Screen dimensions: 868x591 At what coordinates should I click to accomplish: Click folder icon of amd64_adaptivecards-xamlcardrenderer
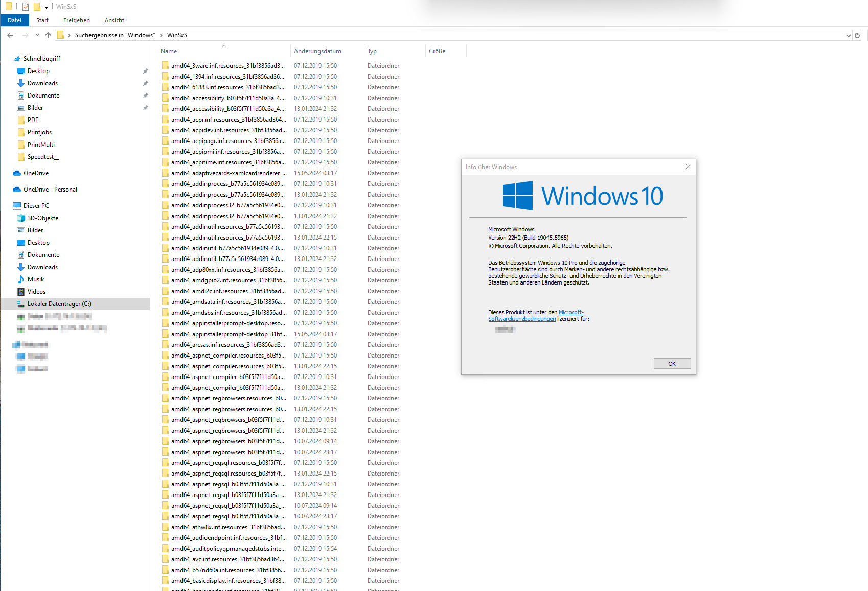(166, 173)
